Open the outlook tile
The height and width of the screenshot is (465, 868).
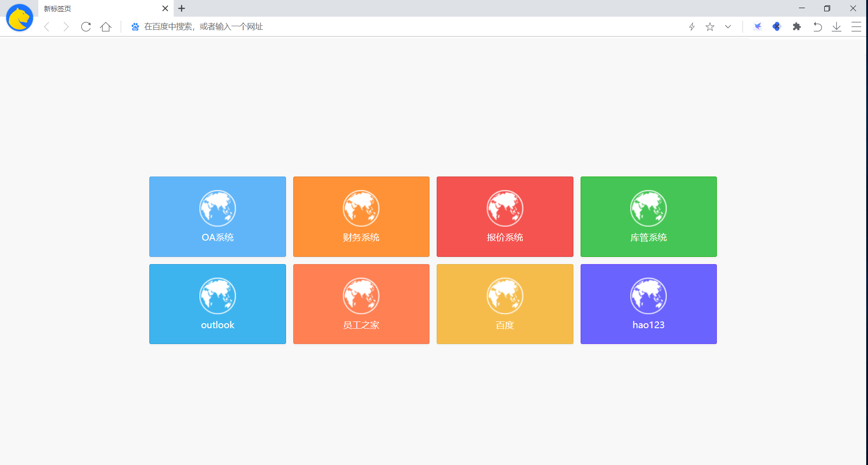point(217,304)
